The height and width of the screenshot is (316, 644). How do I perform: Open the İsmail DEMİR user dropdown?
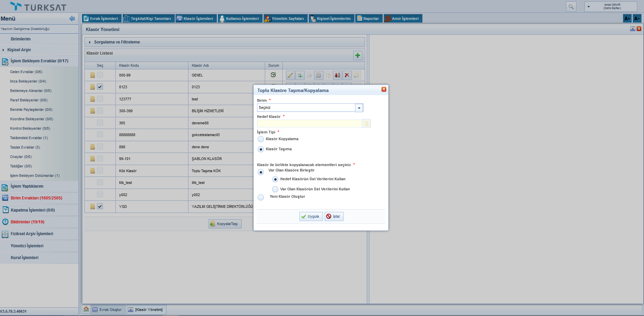588,6
